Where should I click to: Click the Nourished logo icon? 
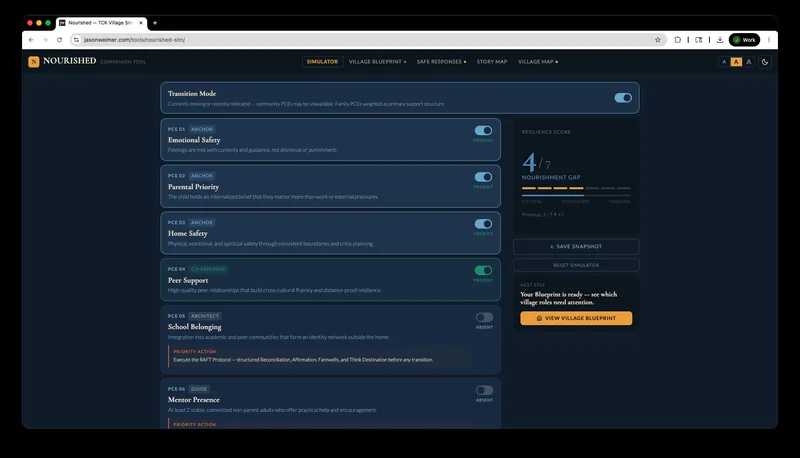(34, 62)
